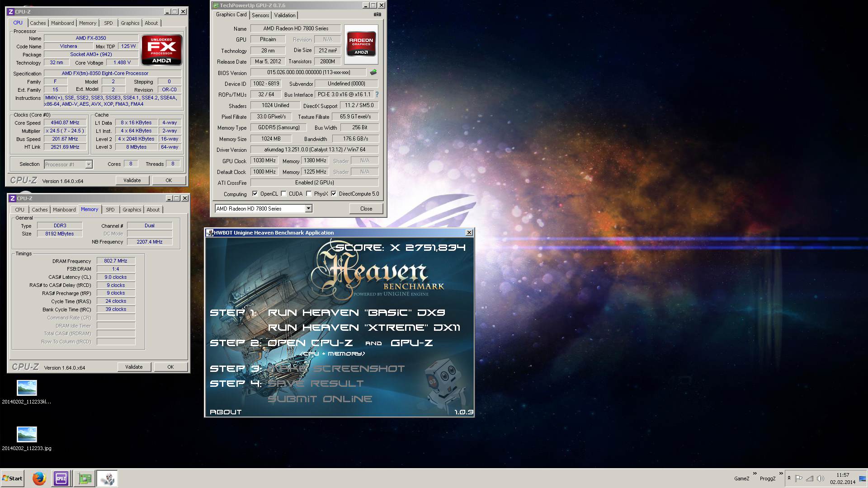Image resolution: width=868 pixels, height=488 pixels.
Task: Open About tab in lower CPU-Z window
Action: (153, 210)
